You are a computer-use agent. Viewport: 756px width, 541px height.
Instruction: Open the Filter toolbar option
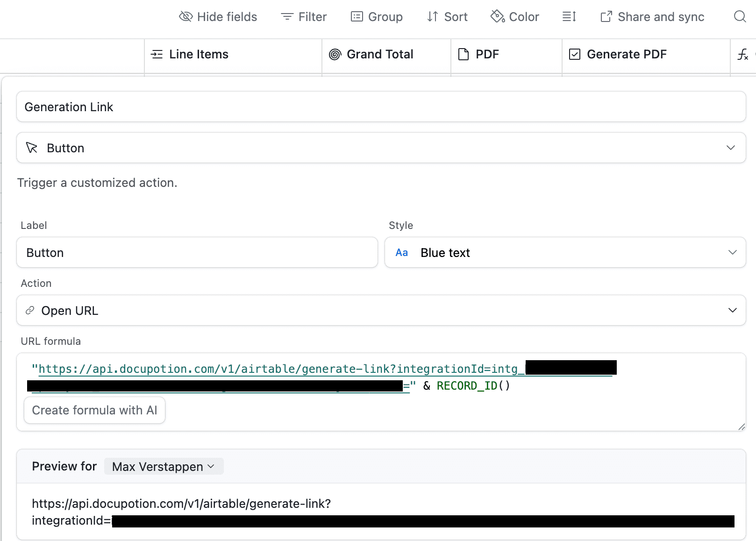pos(304,17)
